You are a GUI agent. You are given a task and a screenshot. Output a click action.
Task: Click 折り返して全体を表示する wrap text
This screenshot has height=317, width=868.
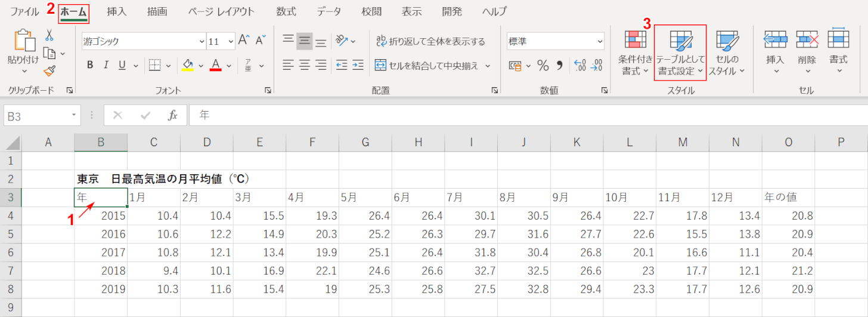[x=430, y=41]
